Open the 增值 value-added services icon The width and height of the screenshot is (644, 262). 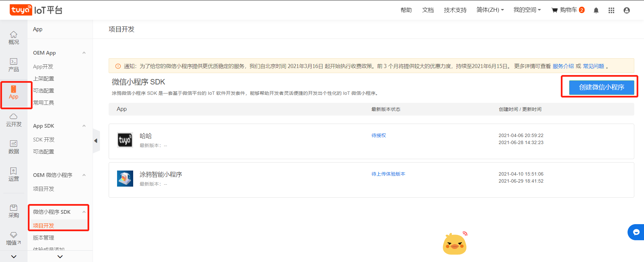pyautogui.click(x=13, y=239)
